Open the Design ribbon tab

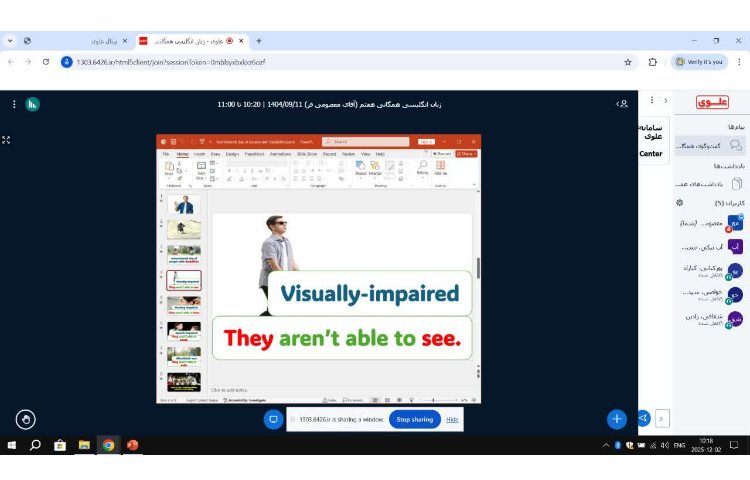point(231,154)
